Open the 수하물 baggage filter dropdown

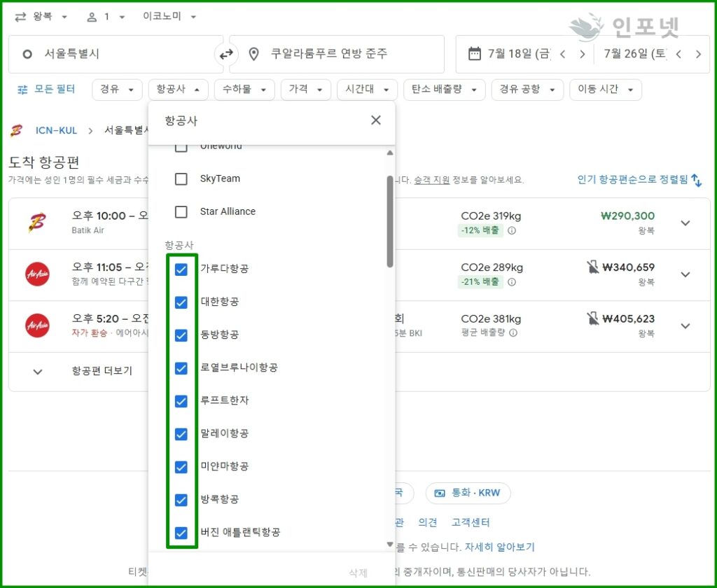pos(244,89)
